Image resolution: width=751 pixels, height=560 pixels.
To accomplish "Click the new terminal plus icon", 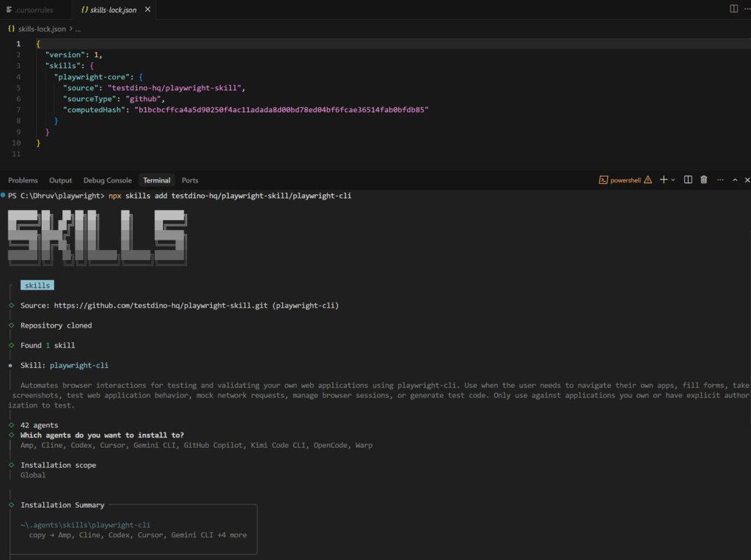I will (x=662, y=180).
